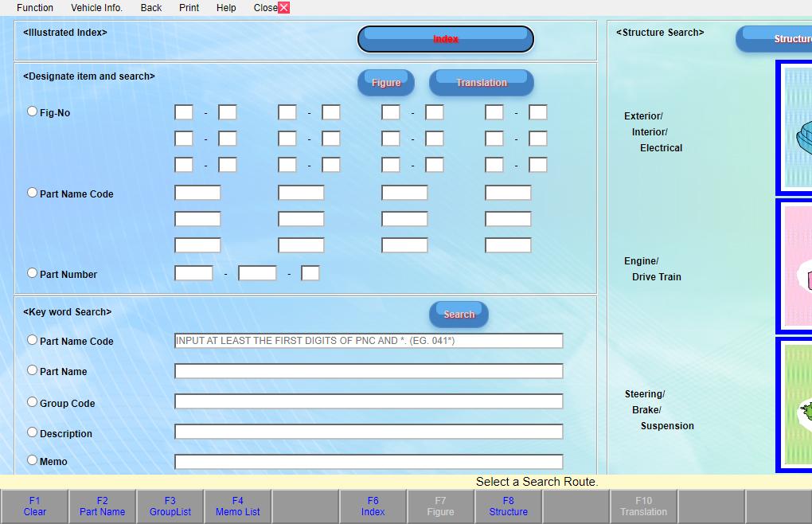Click the Translation button
The height and width of the screenshot is (524, 812).
pyautogui.click(x=481, y=82)
